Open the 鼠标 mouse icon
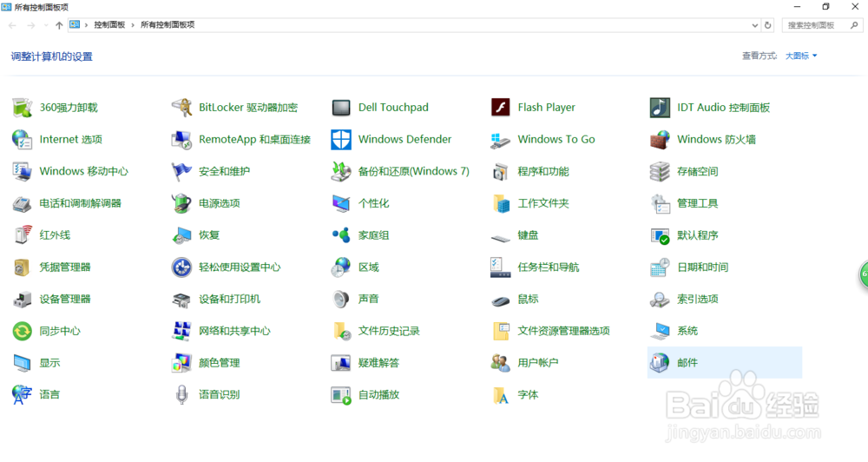 [501, 300]
